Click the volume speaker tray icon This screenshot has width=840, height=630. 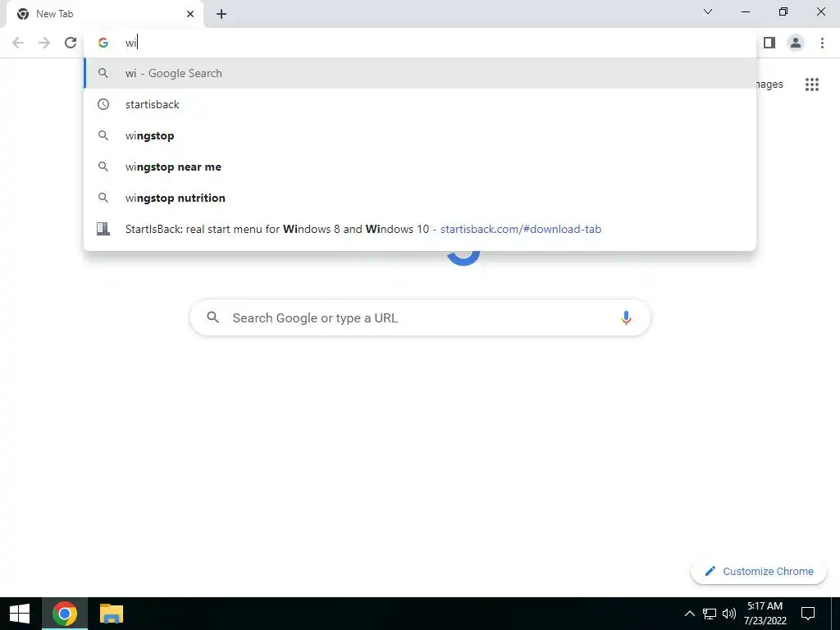pyautogui.click(x=729, y=614)
